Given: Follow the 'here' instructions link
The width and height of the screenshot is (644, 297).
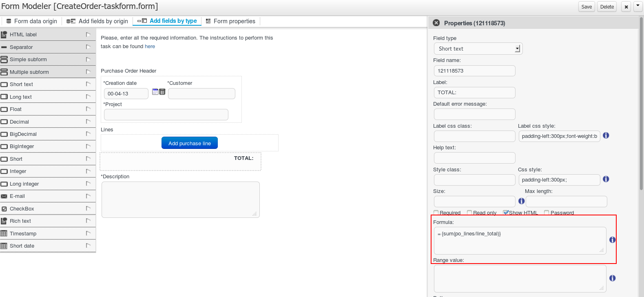Looking at the screenshot, I should click(150, 47).
